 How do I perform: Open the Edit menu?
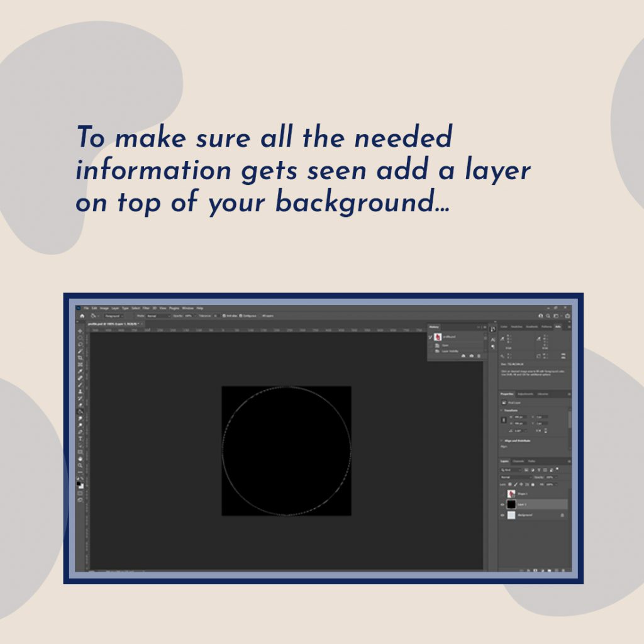[94, 308]
